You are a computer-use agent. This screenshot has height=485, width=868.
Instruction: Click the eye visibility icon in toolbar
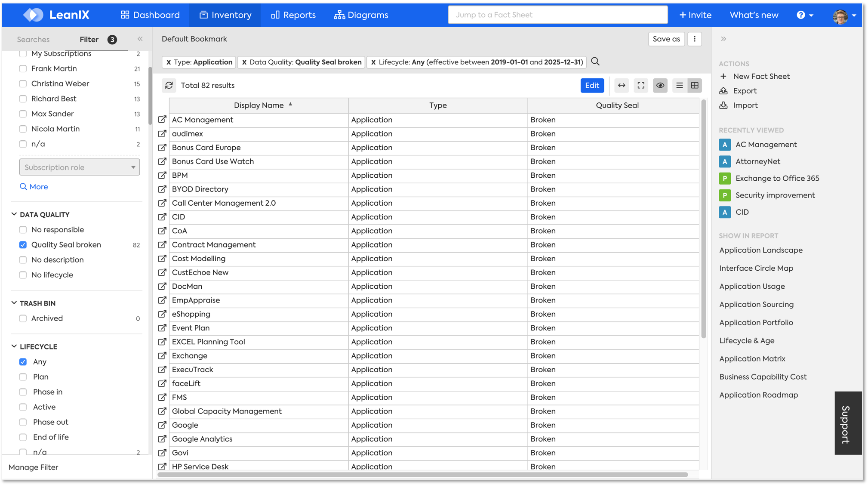[660, 85]
